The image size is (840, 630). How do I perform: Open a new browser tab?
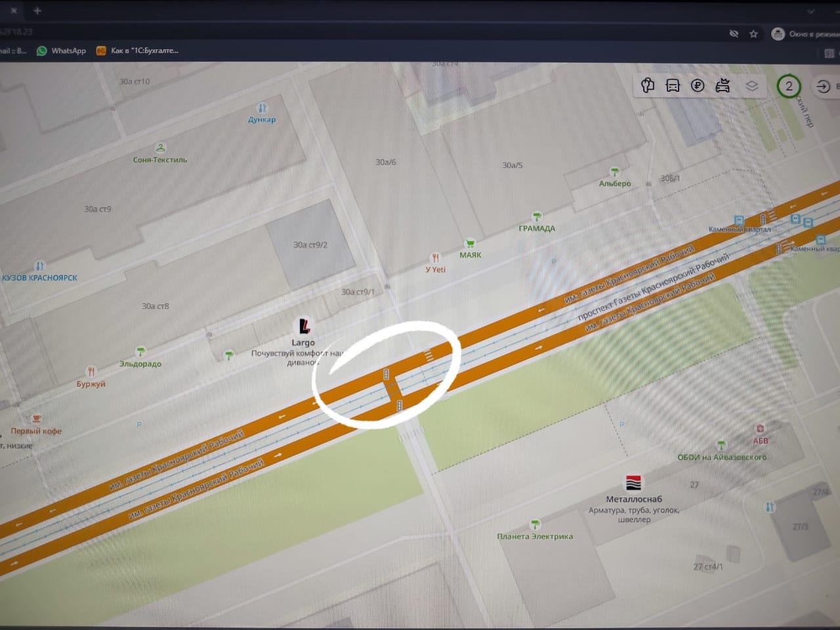tap(37, 10)
